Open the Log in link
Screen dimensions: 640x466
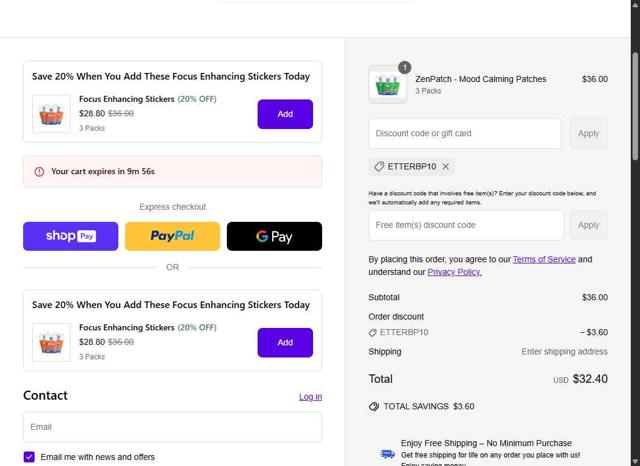(310, 397)
